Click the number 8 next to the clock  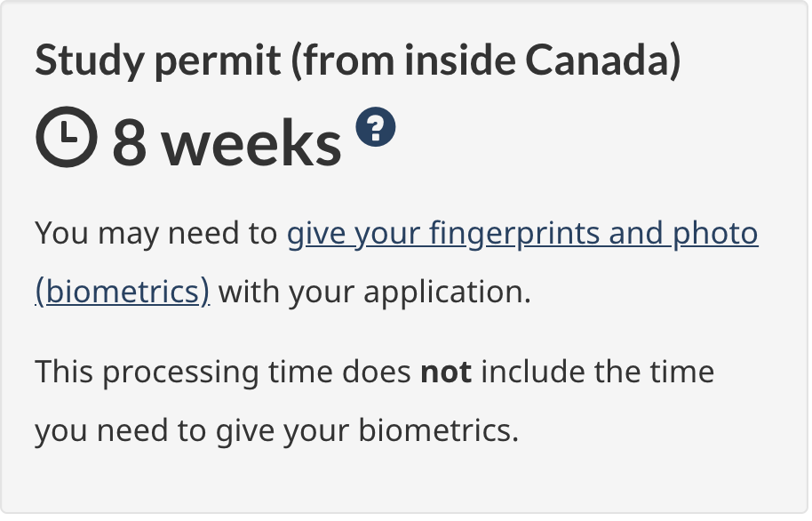[129, 142]
